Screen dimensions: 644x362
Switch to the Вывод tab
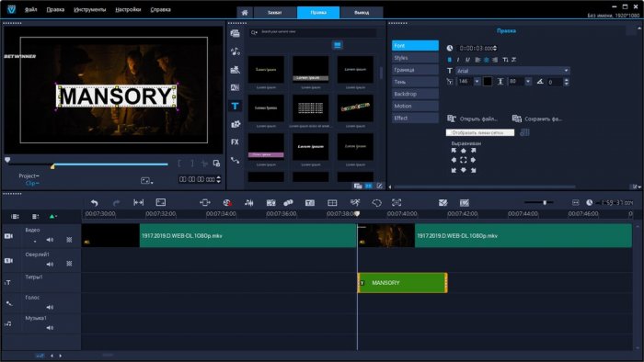(362, 12)
